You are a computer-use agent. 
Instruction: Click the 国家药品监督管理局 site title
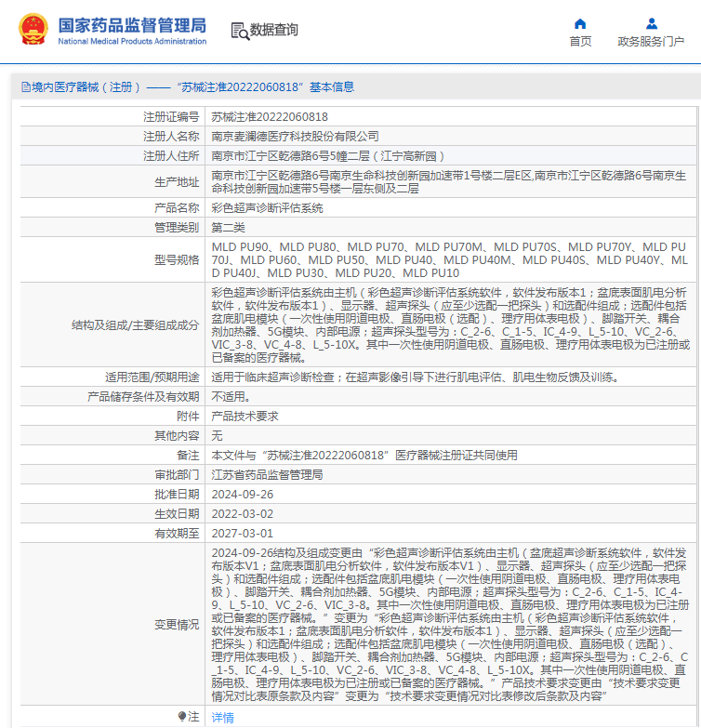[132, 25]
